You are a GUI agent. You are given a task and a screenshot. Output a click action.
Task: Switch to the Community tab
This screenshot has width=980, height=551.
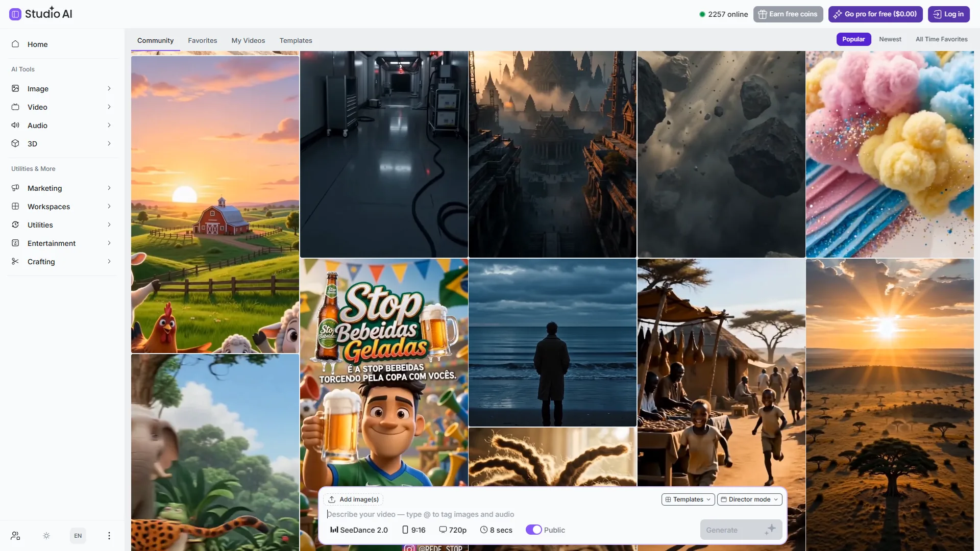[155, 40]
